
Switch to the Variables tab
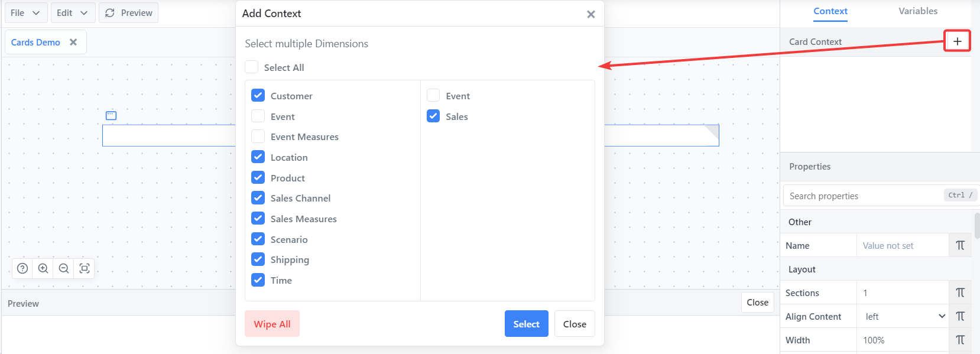pyautogui.click(x=917, y=11)
